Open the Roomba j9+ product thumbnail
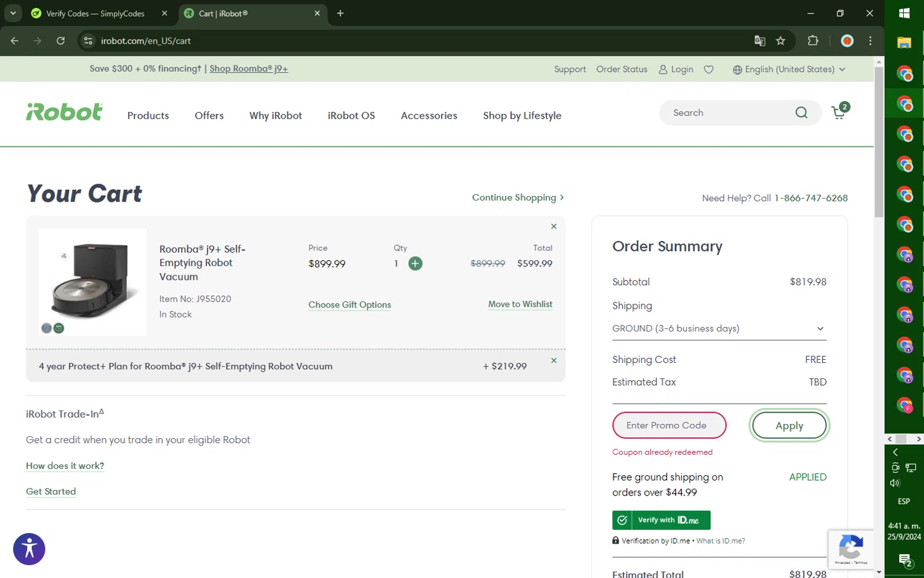Viewport: 924px width, 578px height. (92, 282)
